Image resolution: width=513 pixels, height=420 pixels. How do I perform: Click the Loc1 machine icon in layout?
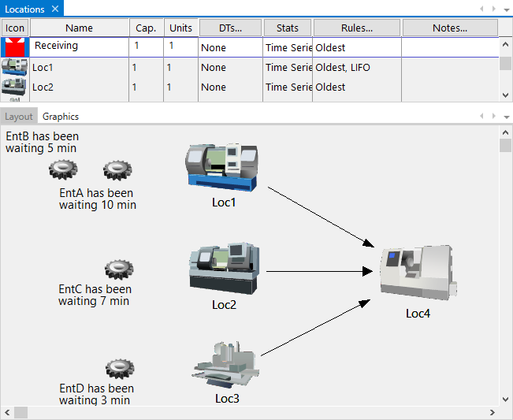tap(221, 166)
